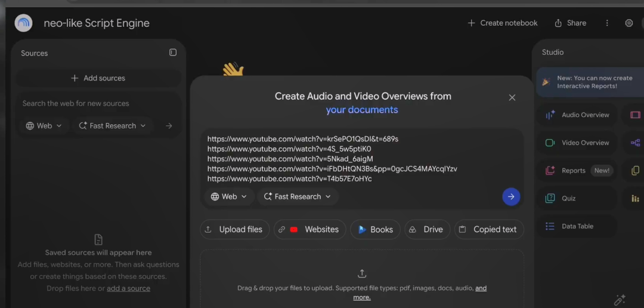Click the URL line containing iFbDHtQN3Bs
Viewport: 644px width, 308px height.
[332, 168]
